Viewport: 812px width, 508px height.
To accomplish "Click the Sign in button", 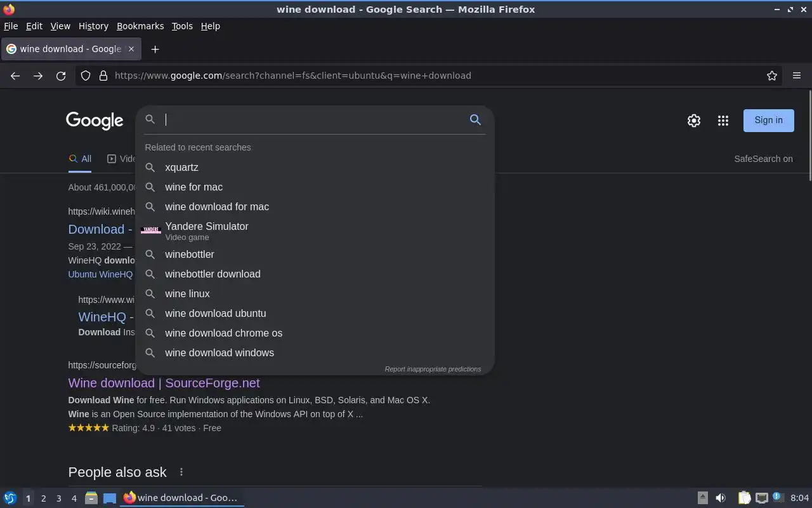I will [x=768, y=120].
